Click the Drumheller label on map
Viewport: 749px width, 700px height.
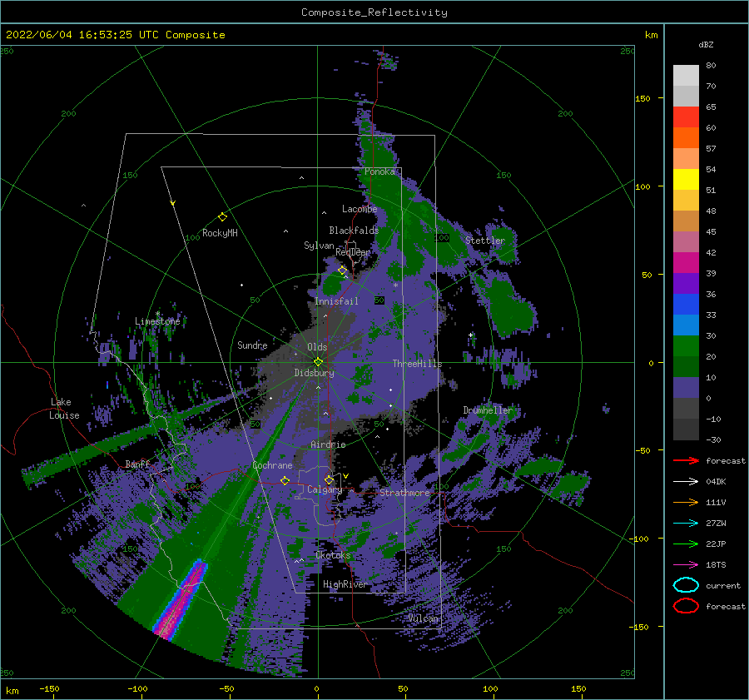(488, 410)
